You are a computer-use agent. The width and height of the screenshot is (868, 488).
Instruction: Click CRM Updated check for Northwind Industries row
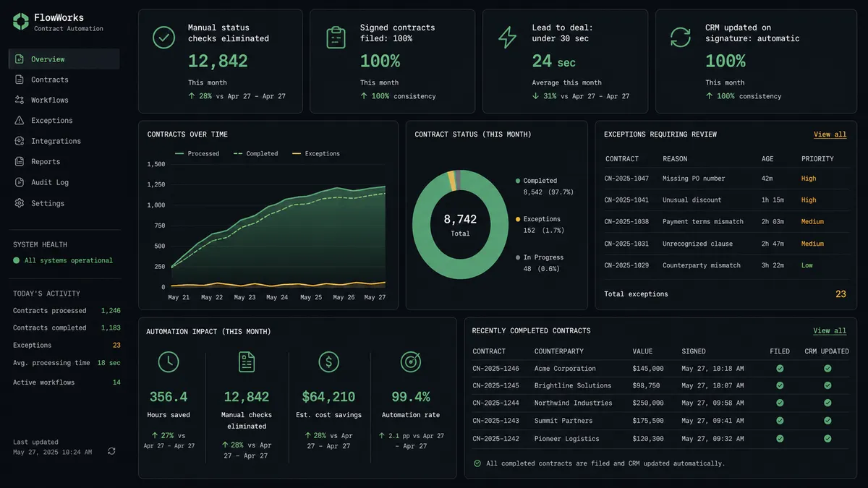click(827, 403)
